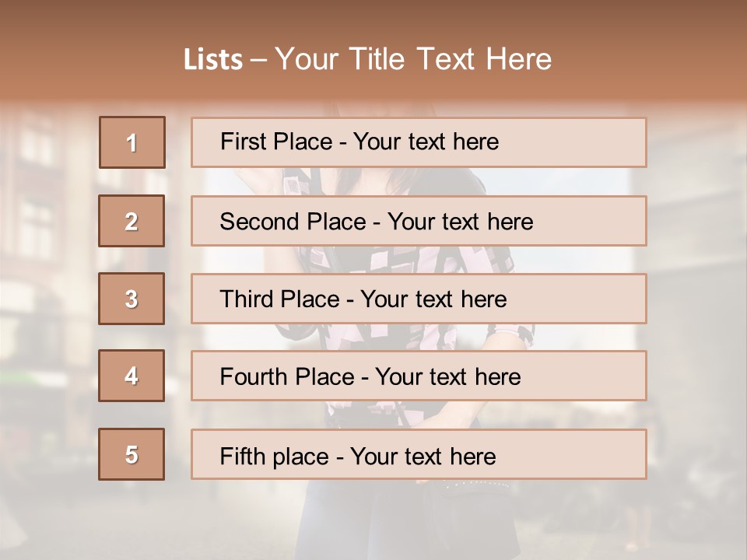Screen dimensions: 747x560
Task: Select the number 2 square
Action: tap(132, 221)
